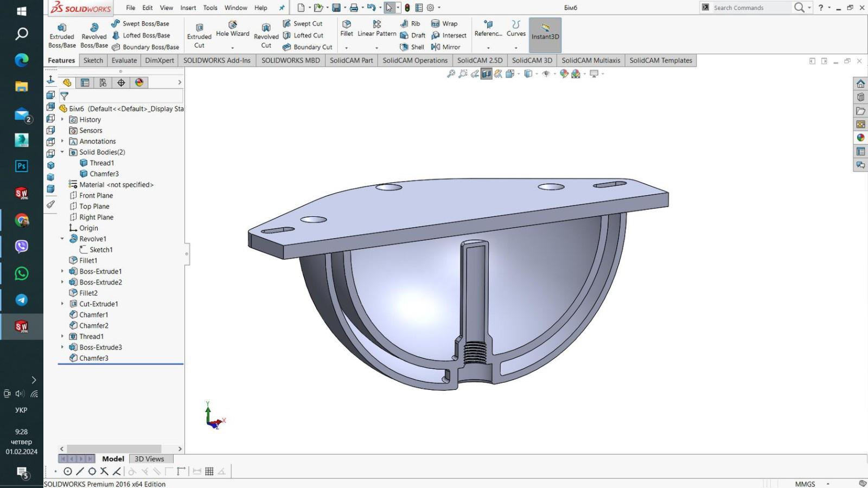
Task: Click the Zoom to Fit icon
Action: (x=451, y=74)
